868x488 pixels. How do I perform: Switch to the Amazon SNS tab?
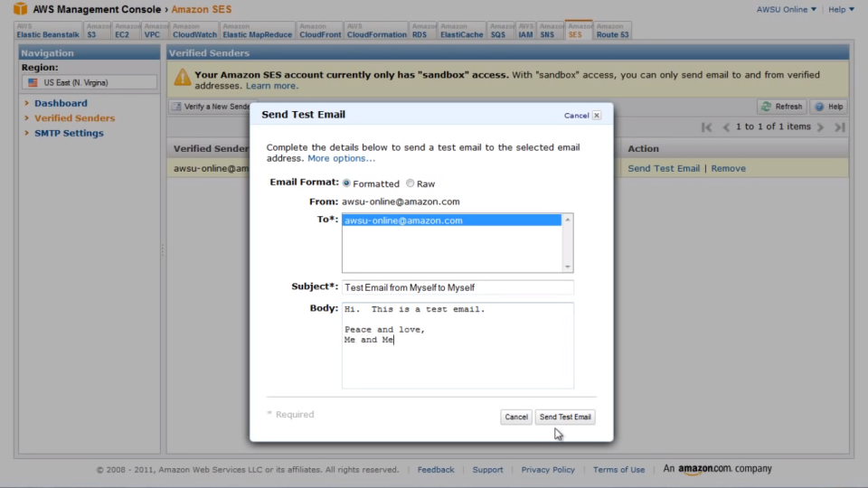551,31
